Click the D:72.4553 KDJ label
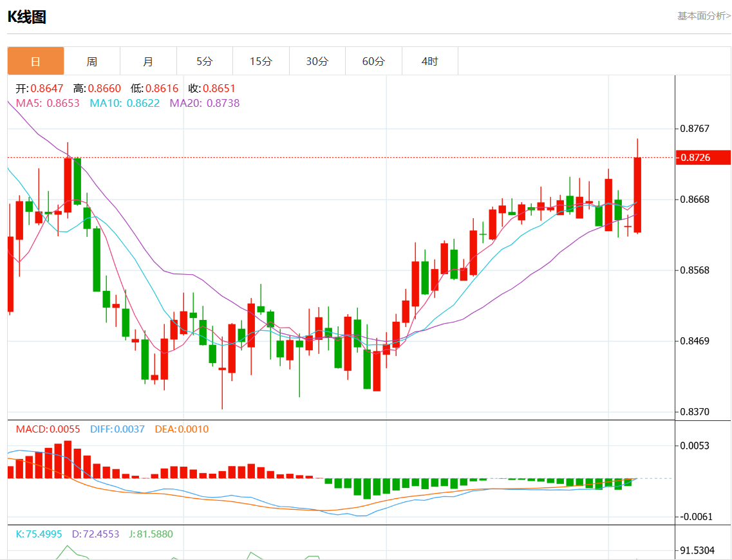The image size is (732, 560). (95, 534)
